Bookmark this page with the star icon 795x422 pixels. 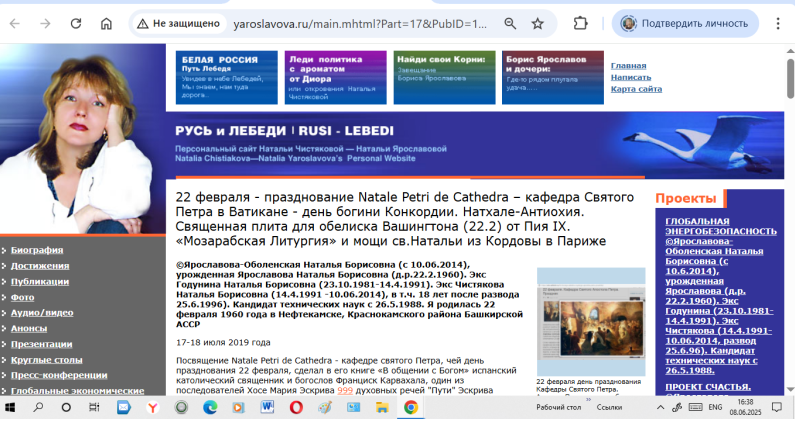pos(537,23)
